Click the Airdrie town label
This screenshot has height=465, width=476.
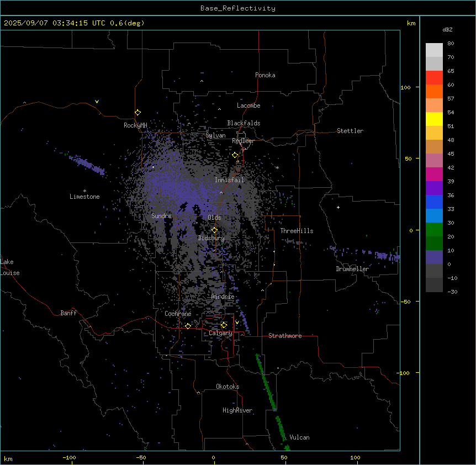[223, 297]
